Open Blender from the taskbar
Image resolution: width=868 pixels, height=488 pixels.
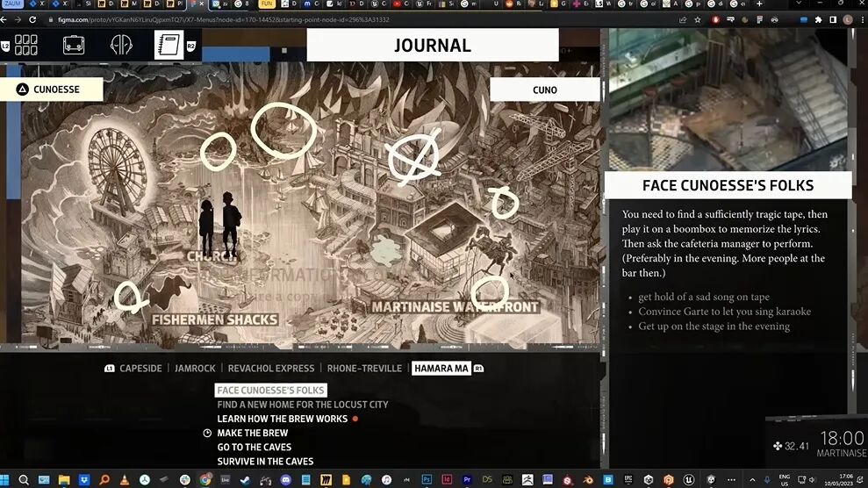pos(588,480)
